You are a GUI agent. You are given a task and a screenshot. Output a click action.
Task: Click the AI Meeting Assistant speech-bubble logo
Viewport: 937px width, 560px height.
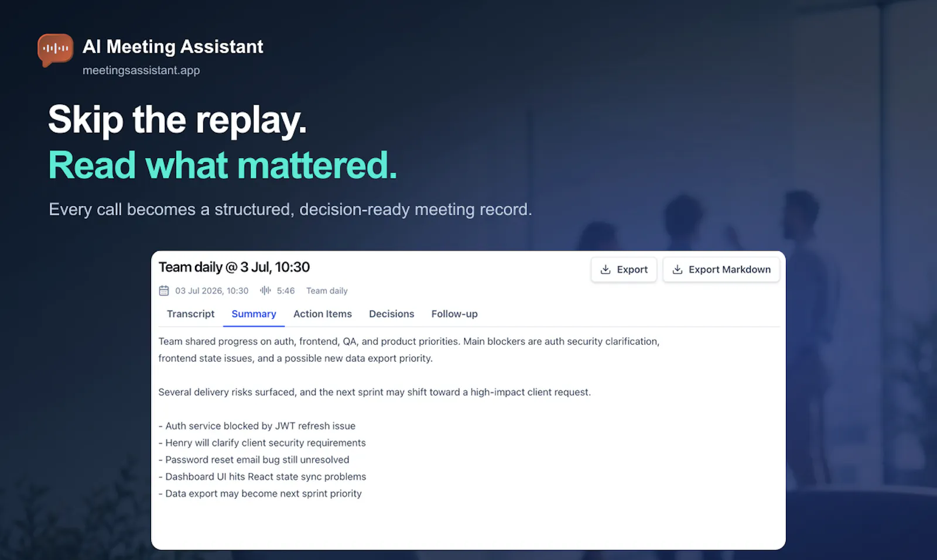pos(56,50)
